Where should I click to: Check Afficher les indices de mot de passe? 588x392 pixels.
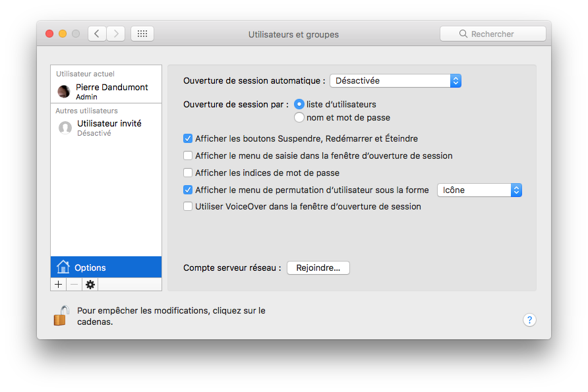188,173
